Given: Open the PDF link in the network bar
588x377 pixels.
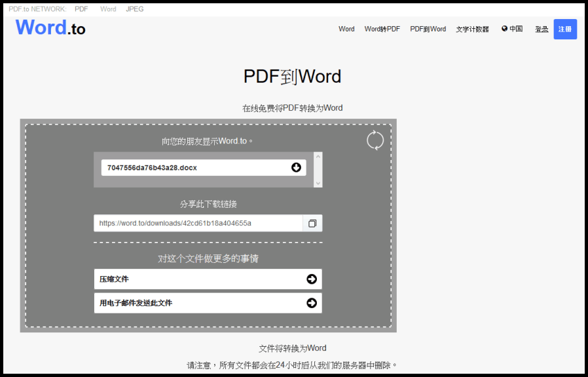Looking at the screenshot, I should [x=81, y=9].
